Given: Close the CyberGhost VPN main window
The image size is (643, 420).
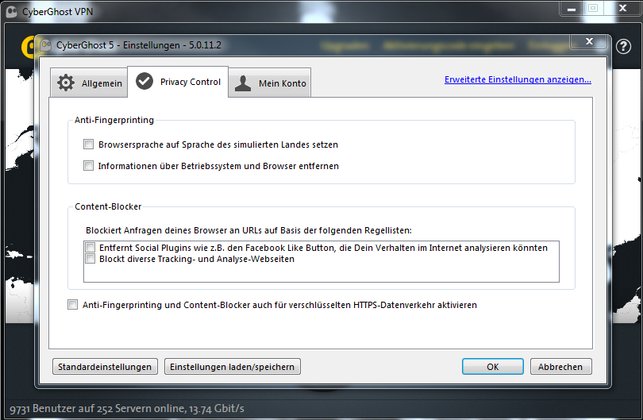Looking at the screenshot, I should point(622,8).
